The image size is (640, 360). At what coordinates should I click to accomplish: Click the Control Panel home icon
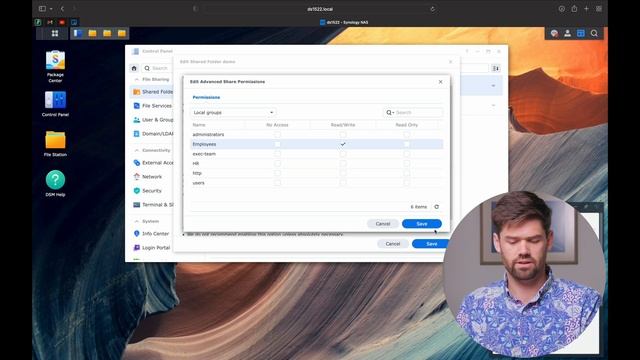tap(134, 68)
